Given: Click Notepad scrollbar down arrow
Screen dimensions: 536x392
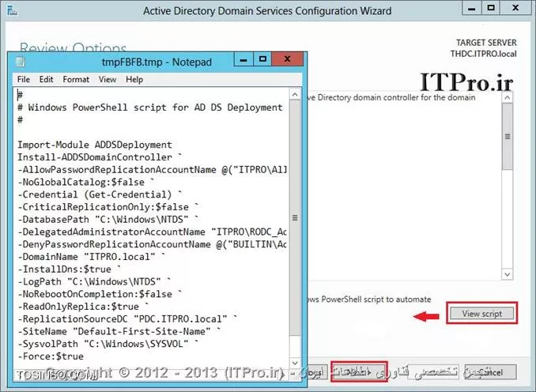Looking at the screenshot, I should tap(295, 363).
